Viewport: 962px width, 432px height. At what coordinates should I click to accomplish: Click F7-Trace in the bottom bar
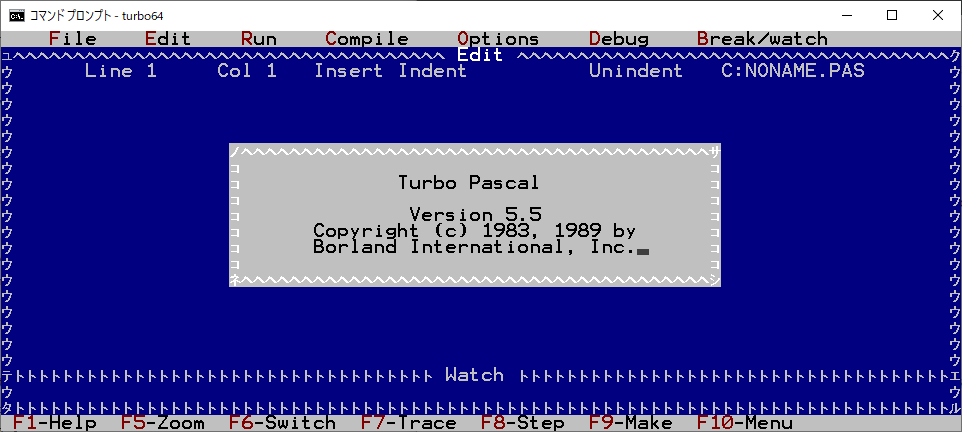tap(409, 423)
